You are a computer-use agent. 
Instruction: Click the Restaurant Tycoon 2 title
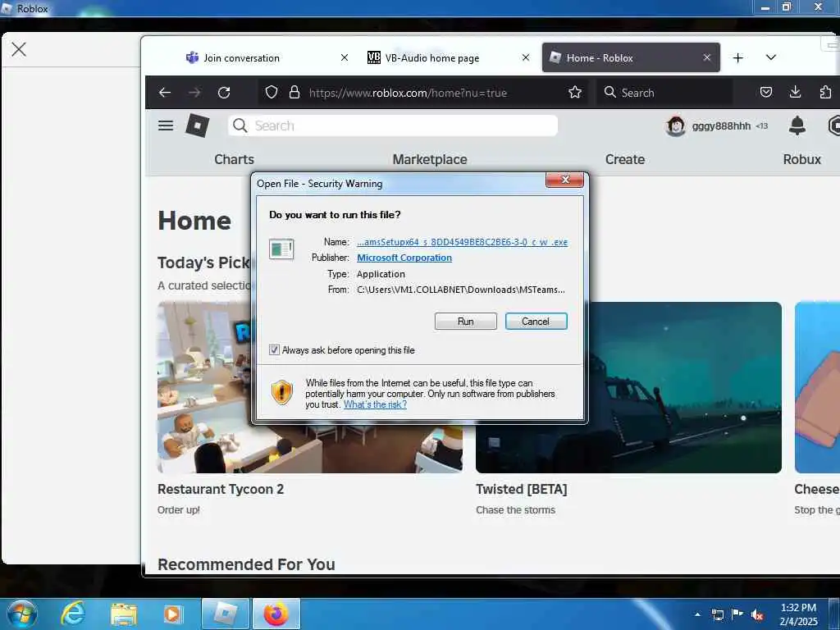point(221,489)
